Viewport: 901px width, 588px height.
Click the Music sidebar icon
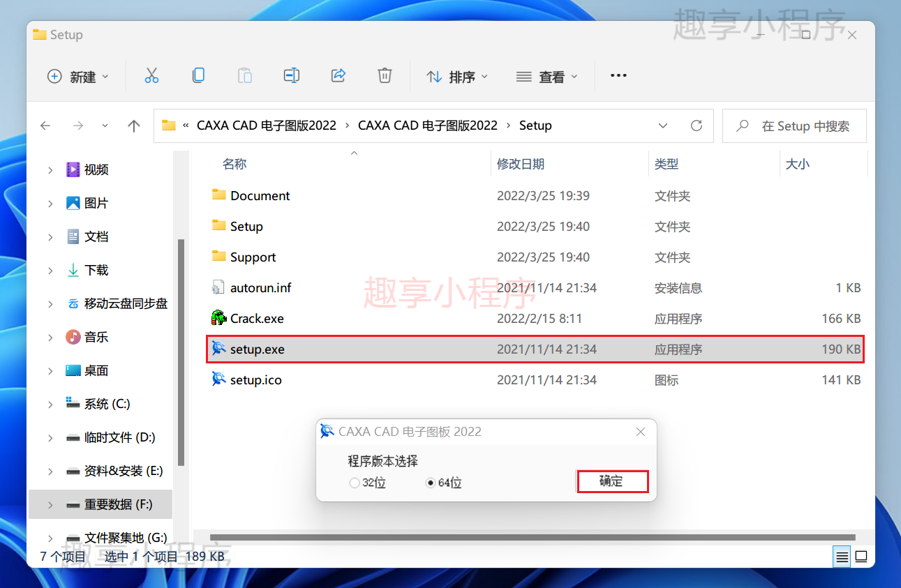(73, 336)
